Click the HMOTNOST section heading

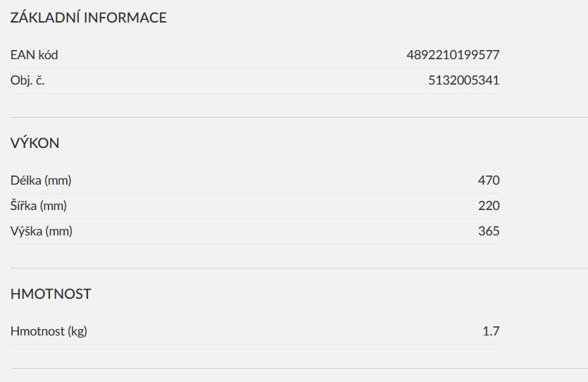[x=51, y=294]
